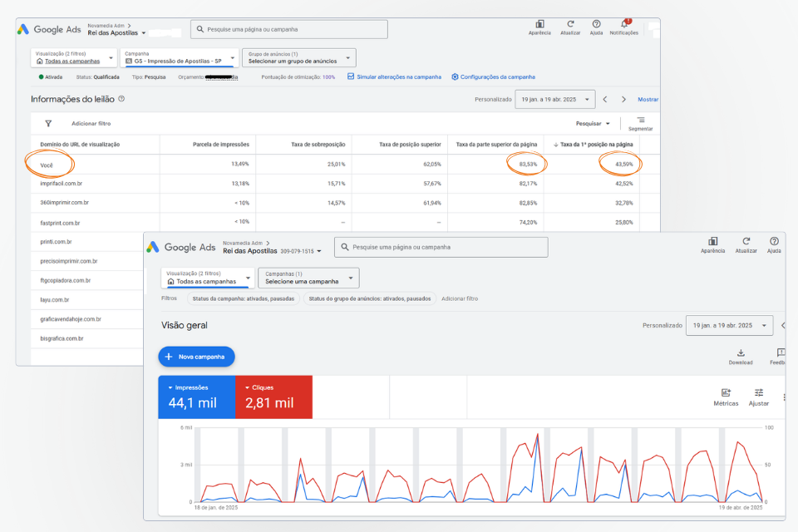This screenshot has height=532, width=798.
Task: Click Google Ads logo in Informações do leilão window
Action: (x=49, y=30)
